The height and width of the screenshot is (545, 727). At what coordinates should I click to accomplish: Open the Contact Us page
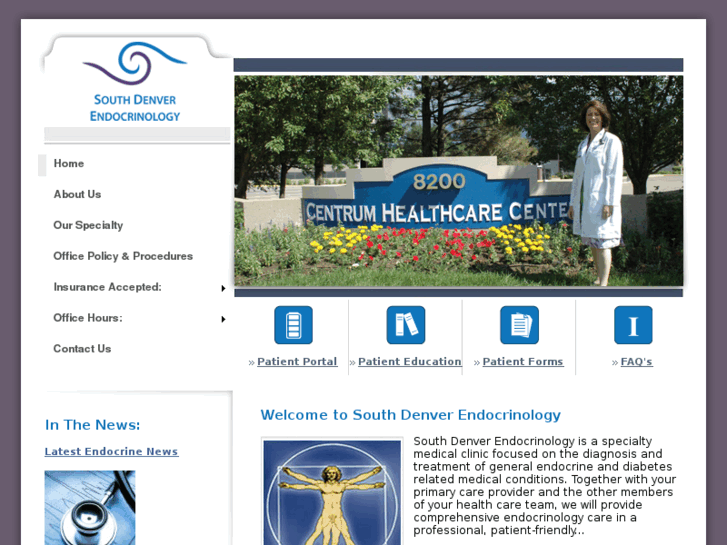coord(82,349)
